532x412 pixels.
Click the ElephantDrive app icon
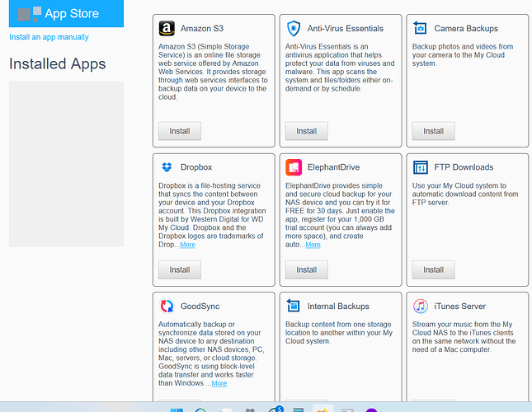click(x=293, y=167)
